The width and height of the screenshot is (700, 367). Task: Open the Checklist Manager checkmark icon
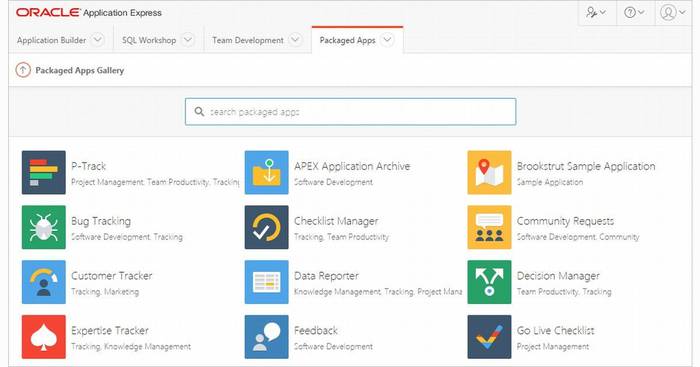267,227
